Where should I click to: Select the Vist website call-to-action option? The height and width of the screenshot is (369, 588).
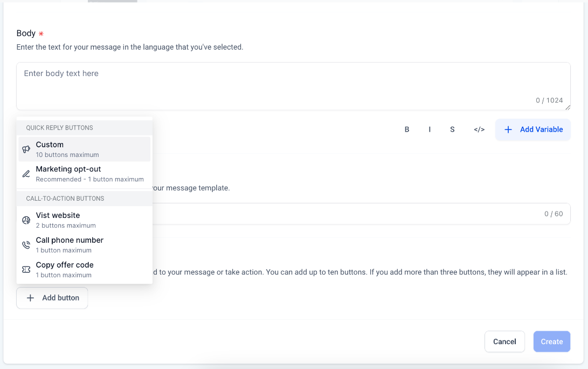[x=85, y=220]
